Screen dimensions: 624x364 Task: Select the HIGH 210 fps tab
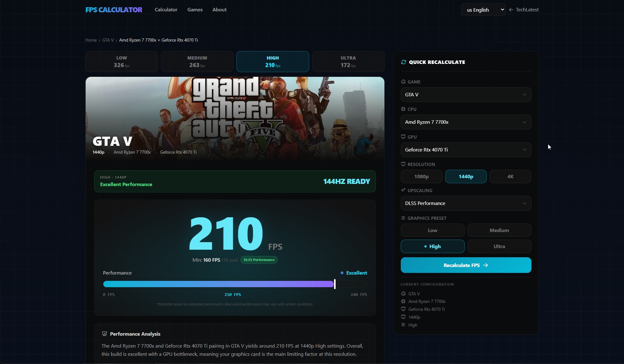pyautogui.click(x=273, y=62)
